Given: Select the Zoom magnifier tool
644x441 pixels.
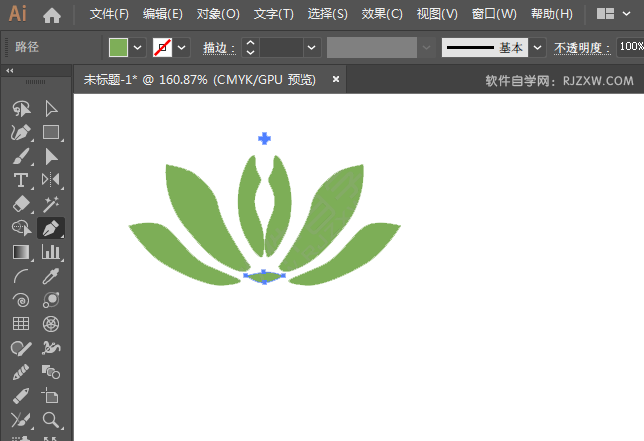Looking at the screenshot, I should point(51,420).
